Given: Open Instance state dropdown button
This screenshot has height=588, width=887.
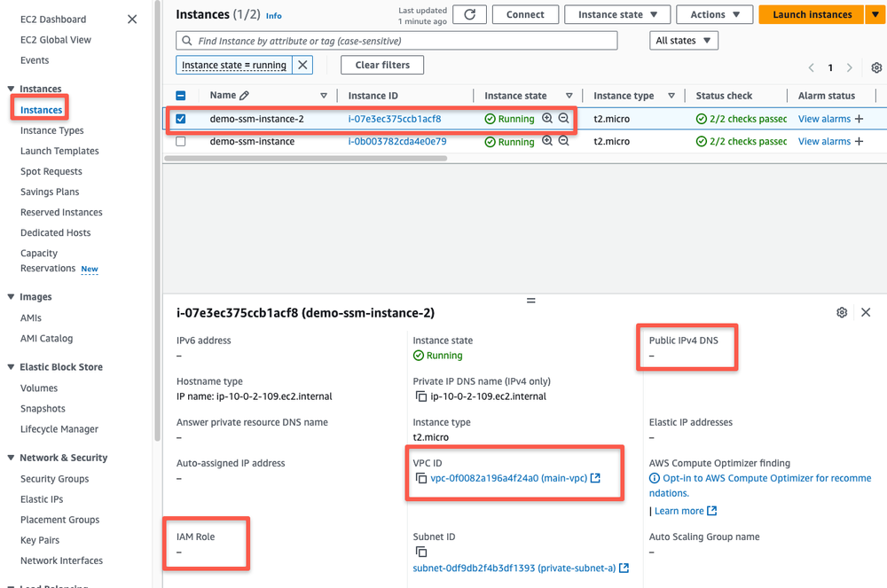Looking at the screenshot, I should (x=617, y=15).
